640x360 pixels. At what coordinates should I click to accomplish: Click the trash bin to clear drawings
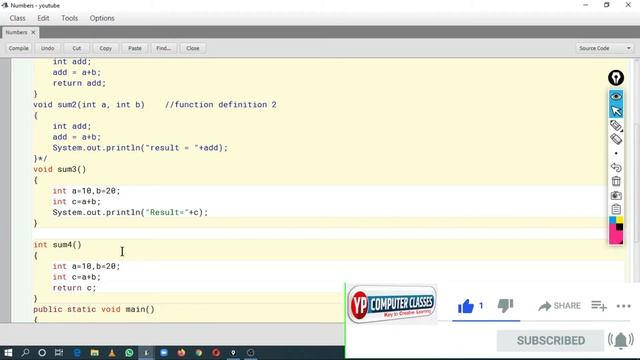[x=616, y=181]
